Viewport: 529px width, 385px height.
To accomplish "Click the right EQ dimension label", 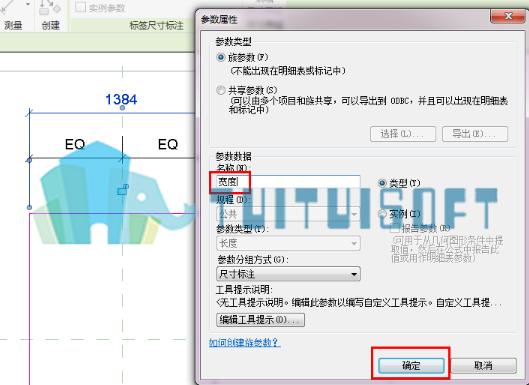I will (168, 144).
